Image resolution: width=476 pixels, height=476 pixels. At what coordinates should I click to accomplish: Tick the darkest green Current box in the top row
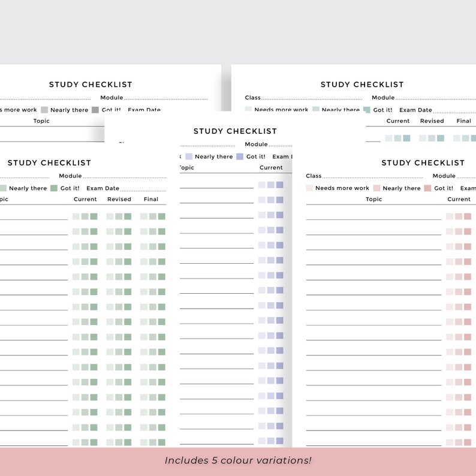click(x=94, y=216)
